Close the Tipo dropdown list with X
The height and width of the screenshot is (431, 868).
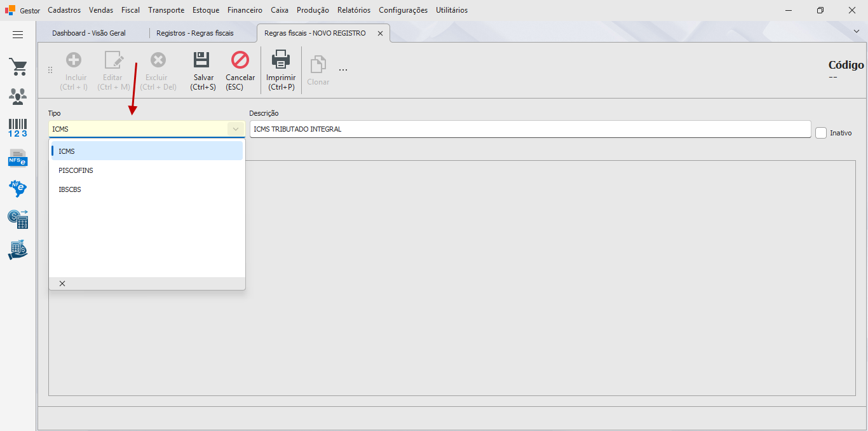62,284
